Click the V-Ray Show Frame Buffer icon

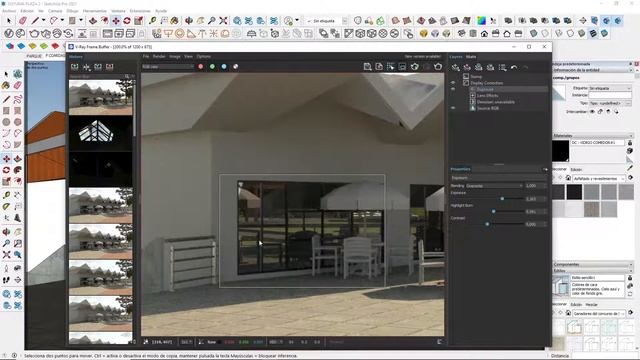tap(107, 33)
